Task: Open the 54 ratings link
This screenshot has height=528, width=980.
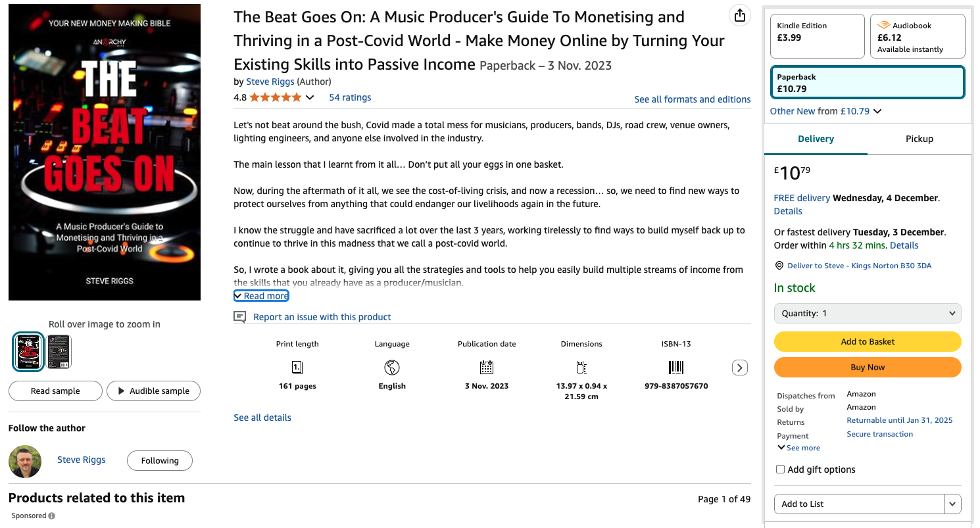Action: click(350, 97)
